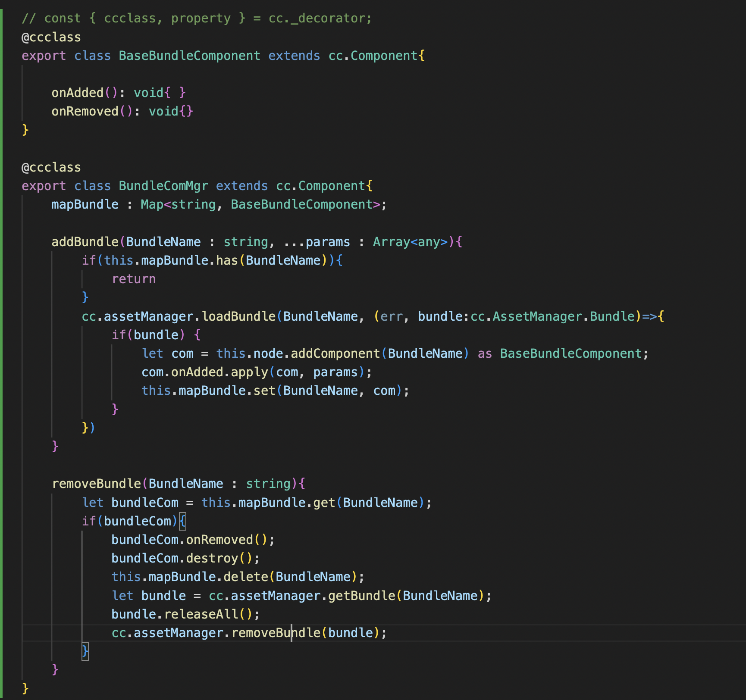746x700 pixels.
Task: Click the "Array<any>" type annotation
Action: pos(410,242)
